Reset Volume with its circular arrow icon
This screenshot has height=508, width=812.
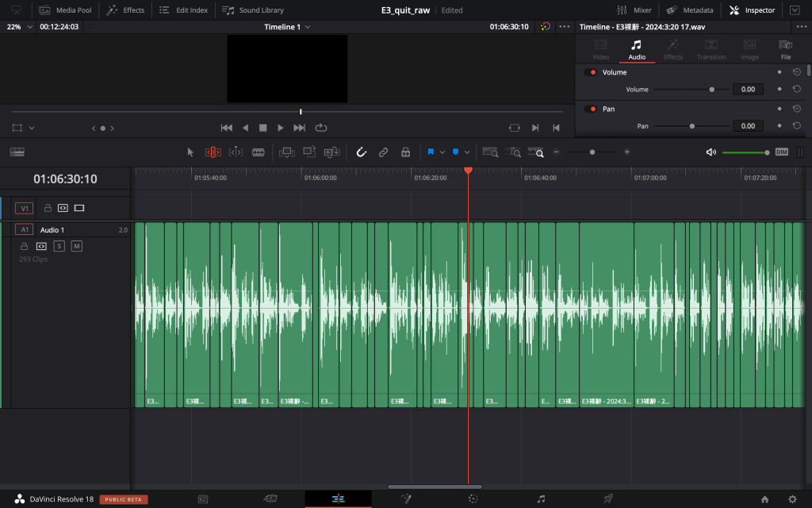797,72
